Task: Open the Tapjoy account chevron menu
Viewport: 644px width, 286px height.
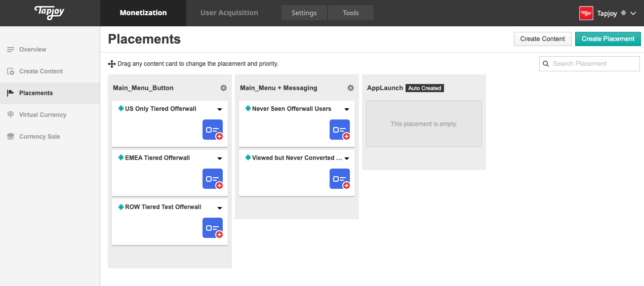Action: point(633,14)
